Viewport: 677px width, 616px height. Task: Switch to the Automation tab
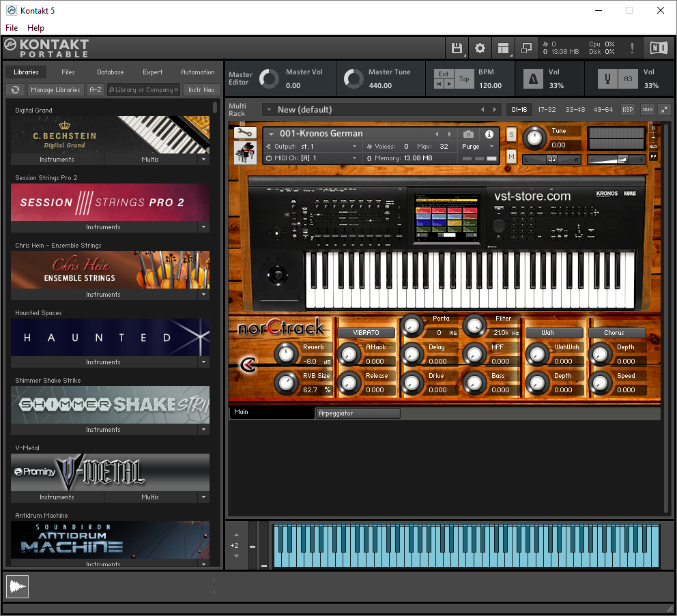coord(198,72)
